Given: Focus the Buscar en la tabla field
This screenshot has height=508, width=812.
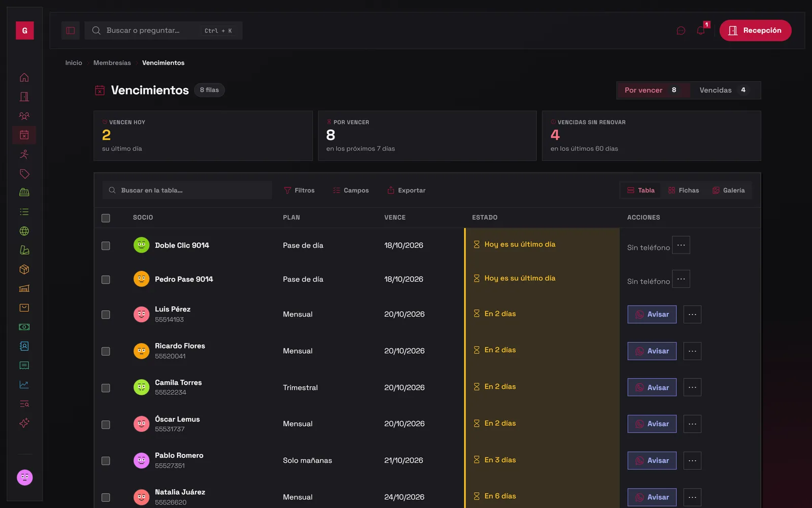Looking at the screenshot, I should 187,190.
